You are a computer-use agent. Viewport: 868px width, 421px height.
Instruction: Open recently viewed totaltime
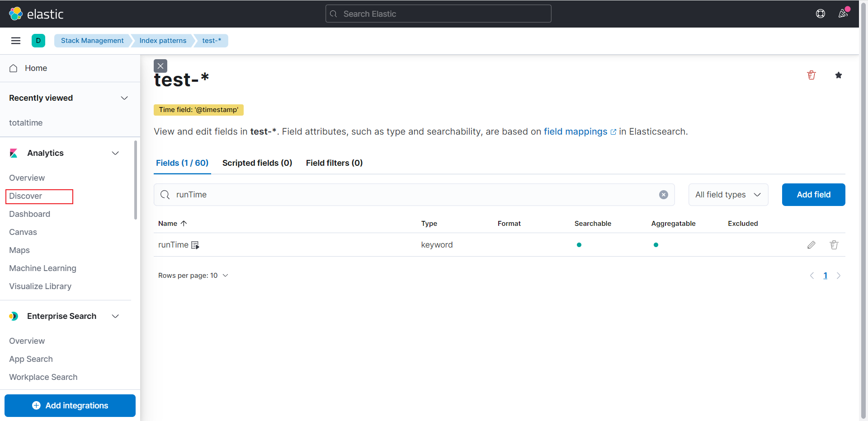coord(26,123)
